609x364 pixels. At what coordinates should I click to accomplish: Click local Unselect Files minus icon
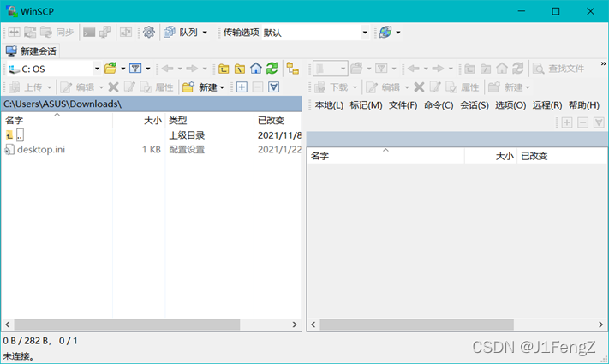pos(258,87)
